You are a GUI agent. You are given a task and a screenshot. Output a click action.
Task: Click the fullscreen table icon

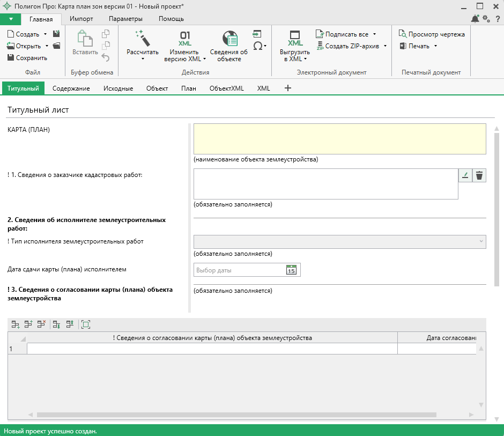click(86, 324)
